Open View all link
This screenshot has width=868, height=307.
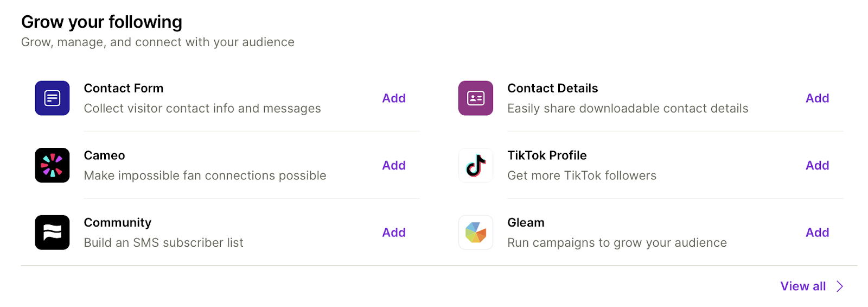[x=802, y=286]
